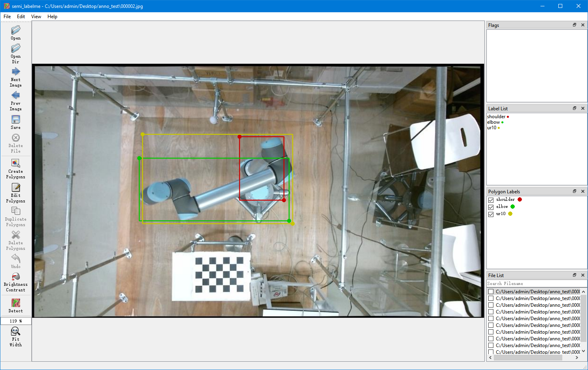Maximize the semi_labelme window
The height and width of the screenshot is (370, 588).
(560, 6)
